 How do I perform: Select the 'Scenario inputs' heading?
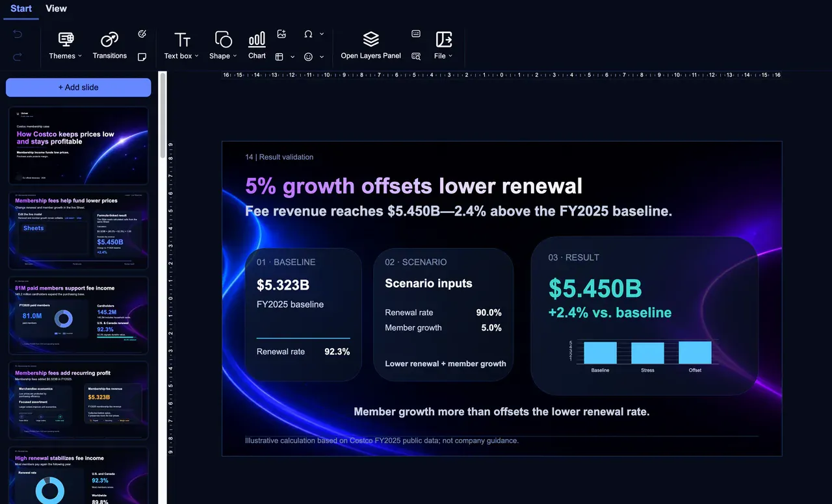click(428, 284)
